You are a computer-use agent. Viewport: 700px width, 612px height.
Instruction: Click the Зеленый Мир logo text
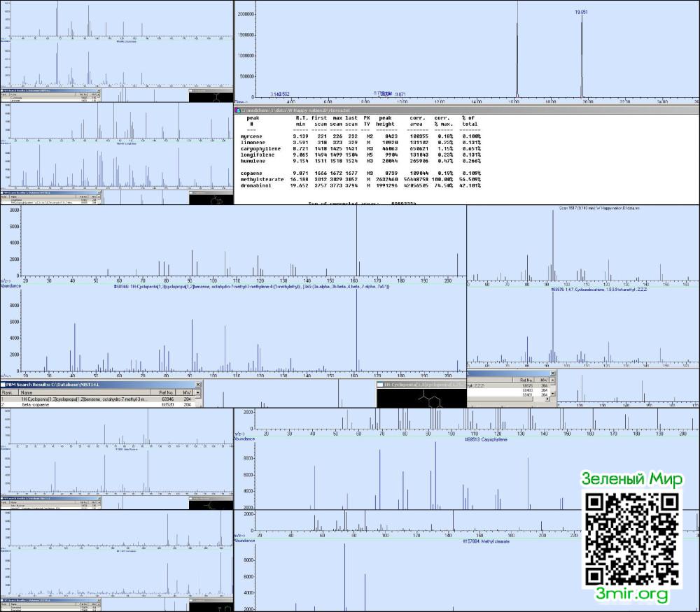click(631, 479)
